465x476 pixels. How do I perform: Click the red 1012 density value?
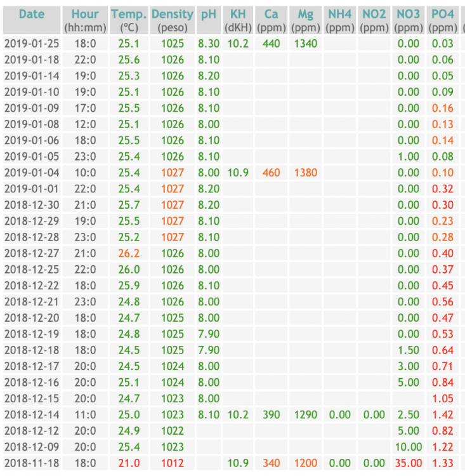pyautogui.click(x=172, y=463)
